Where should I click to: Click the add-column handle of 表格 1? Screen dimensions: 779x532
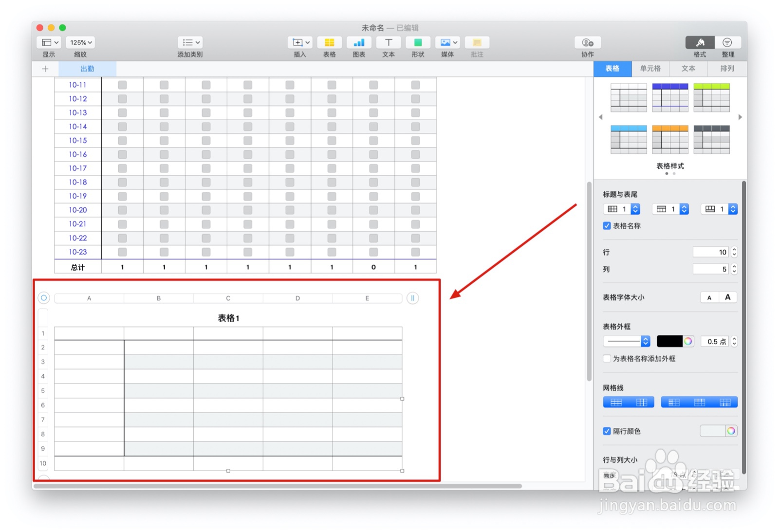pos(412,298)
